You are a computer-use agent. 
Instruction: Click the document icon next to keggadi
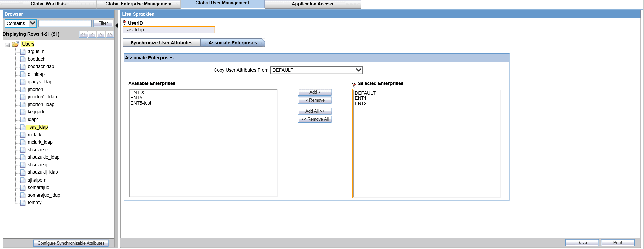pos(23,112)
